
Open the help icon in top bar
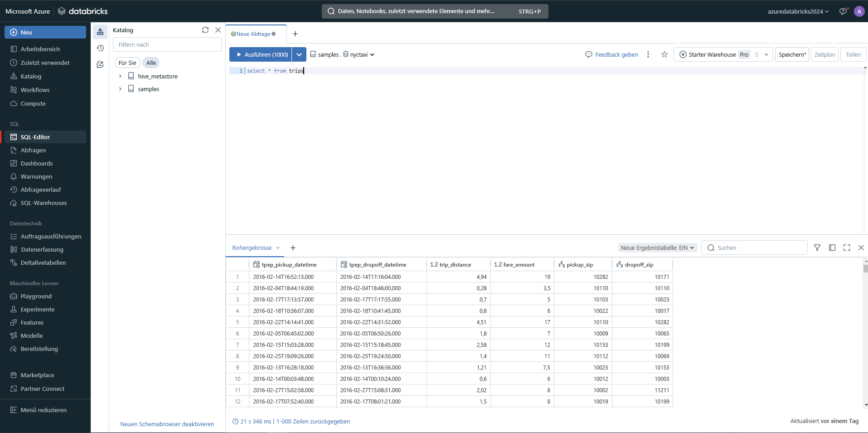click(843, 11)
